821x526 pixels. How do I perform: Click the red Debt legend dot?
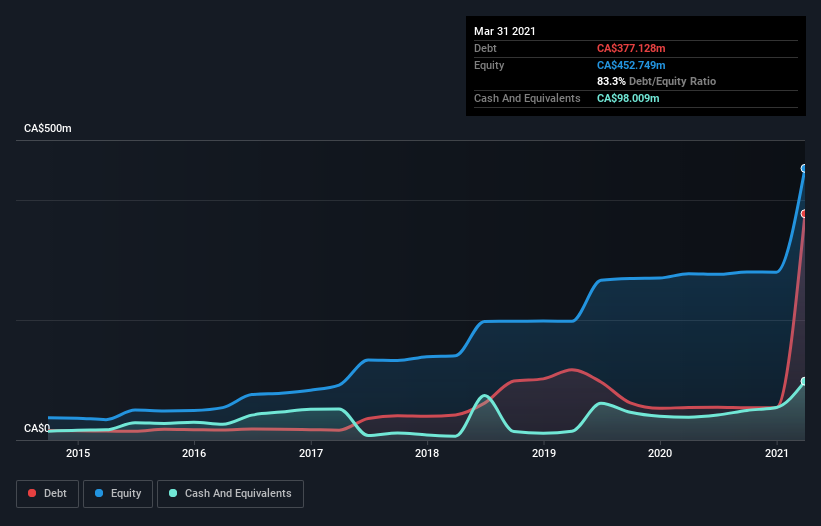click(32, 494)
